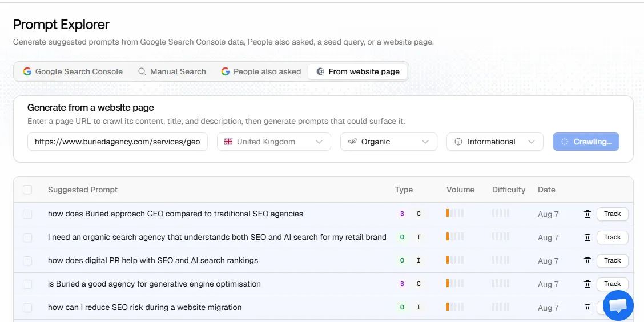Click the Google logo on Search Console tab
Viewport: 644px width, 322px height.
pos(27,71)
